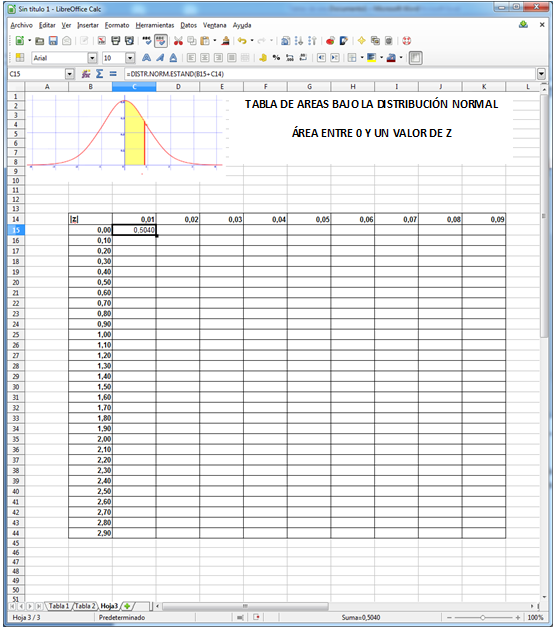Click the Save document icon
Screen dimensions: 557x631
pyautogui.click(x=53, y=41)
